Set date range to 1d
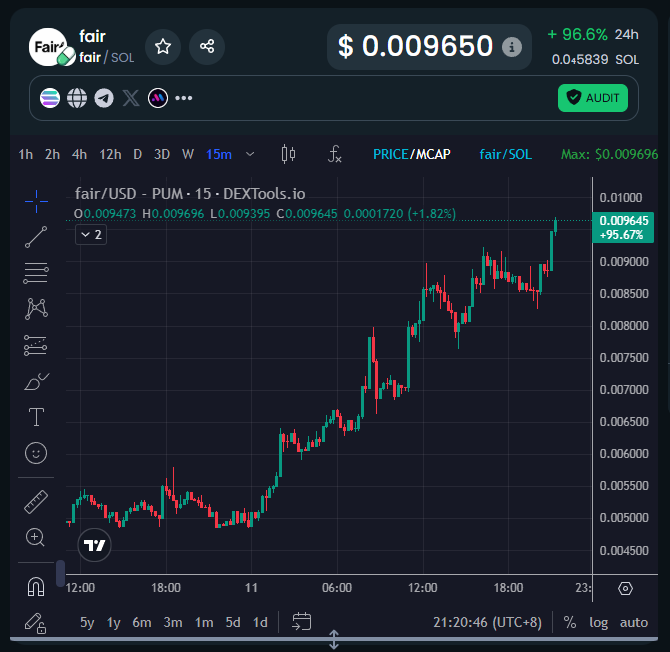 click(260, 622)
